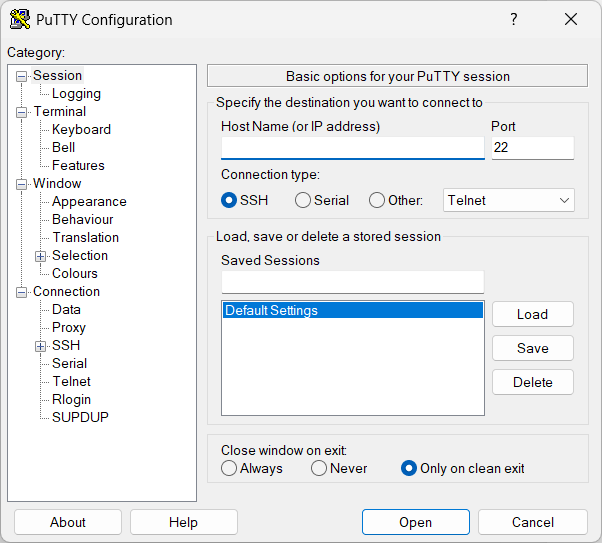Screen dimensions: 602x543
Task: Collapse the Connection category node
Action: point(22,292)
